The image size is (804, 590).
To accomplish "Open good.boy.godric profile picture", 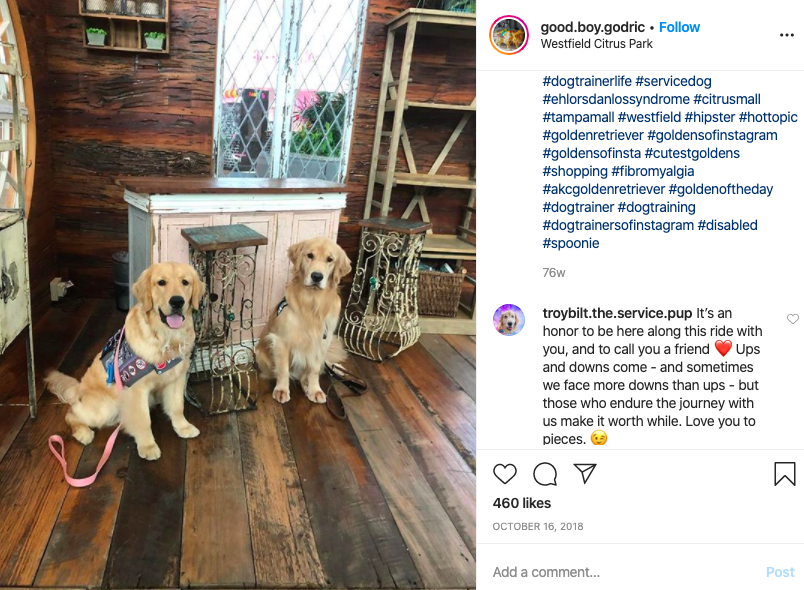I will click(x=509, y=35).
